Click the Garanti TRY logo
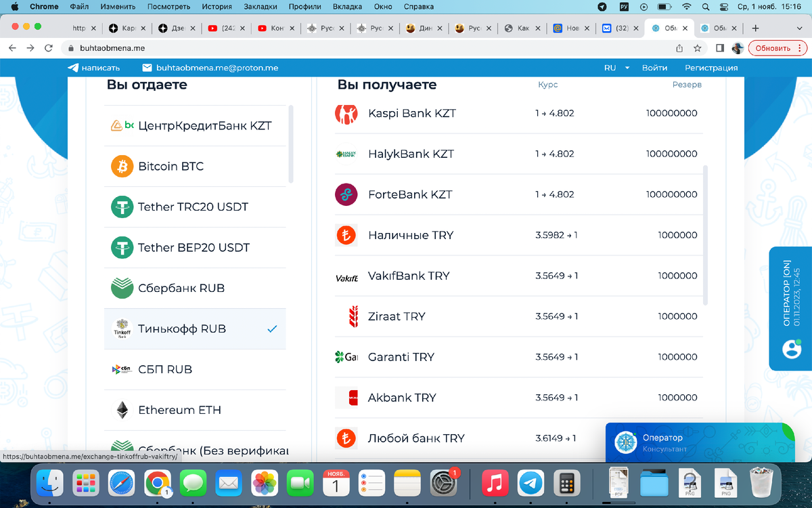 point(346,357)
